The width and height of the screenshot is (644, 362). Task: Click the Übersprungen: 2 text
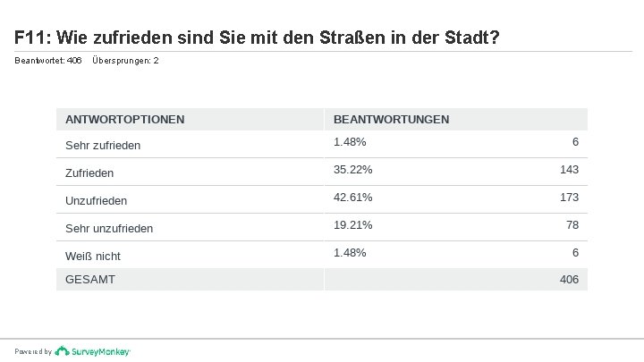[125, 61]
